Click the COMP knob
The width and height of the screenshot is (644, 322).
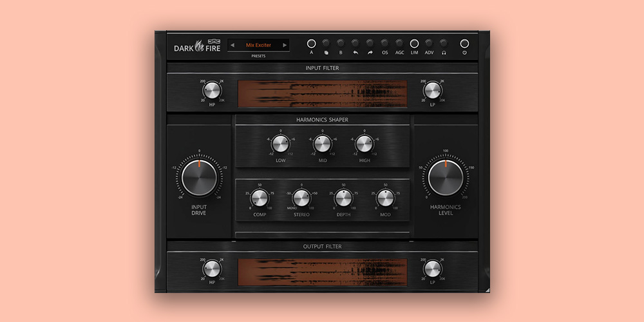click(x=260, y=198)
